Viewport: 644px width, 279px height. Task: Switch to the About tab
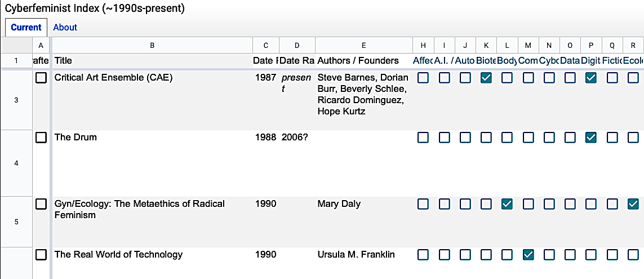coord(65,27)
